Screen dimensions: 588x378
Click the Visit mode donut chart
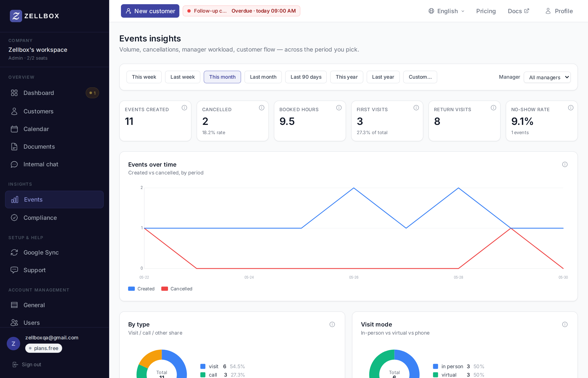coord(394,364)
